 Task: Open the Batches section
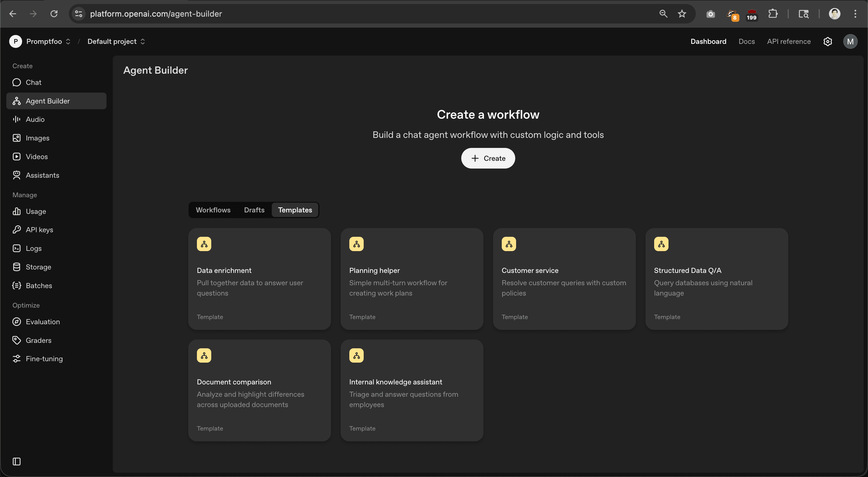click(39, 286)
